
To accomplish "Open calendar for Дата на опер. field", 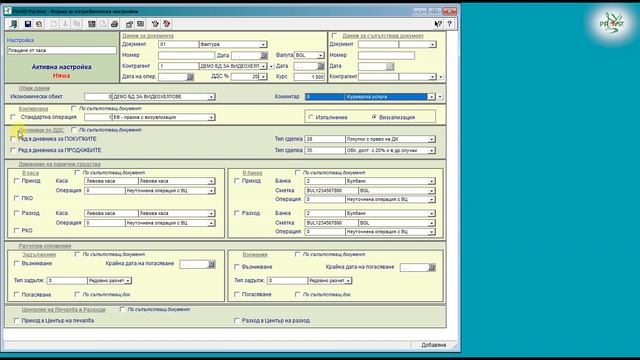I will tap(190, 77).
